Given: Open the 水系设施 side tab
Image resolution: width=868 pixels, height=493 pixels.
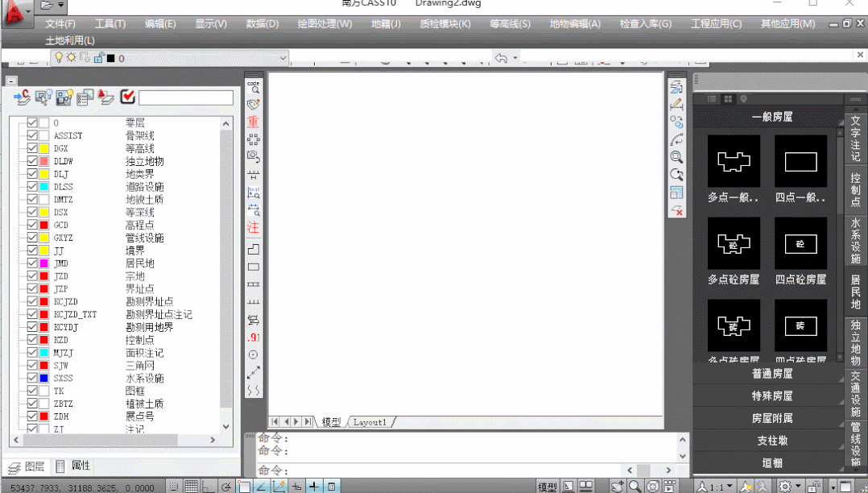Looking at the screenshot, I should click(x=856, y=240).
